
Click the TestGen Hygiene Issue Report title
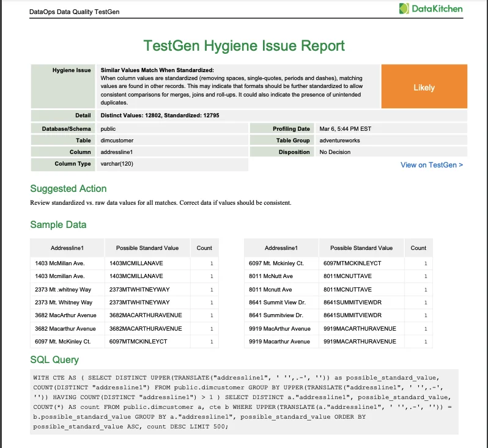(244, 46)
